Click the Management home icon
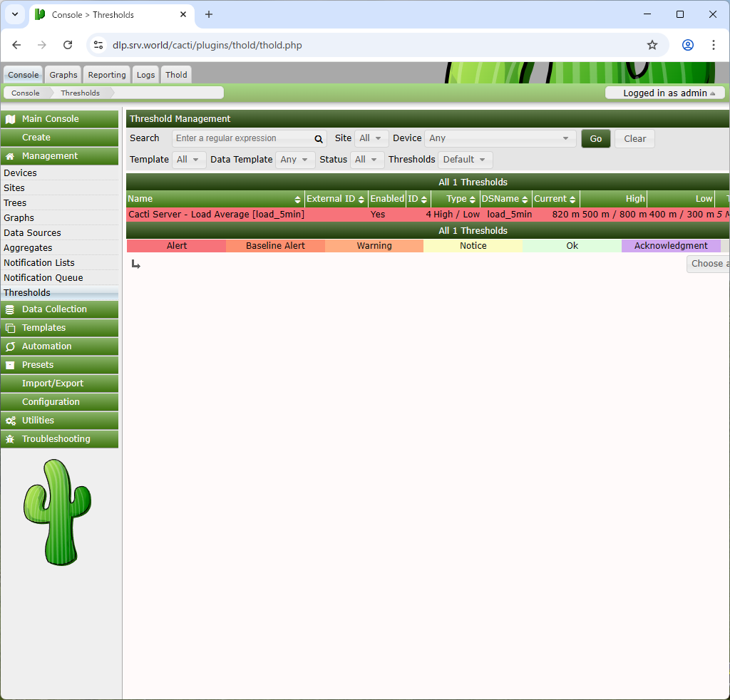Image resolution: width=730 pixels, height=700 pixels. tap(10, 156)
